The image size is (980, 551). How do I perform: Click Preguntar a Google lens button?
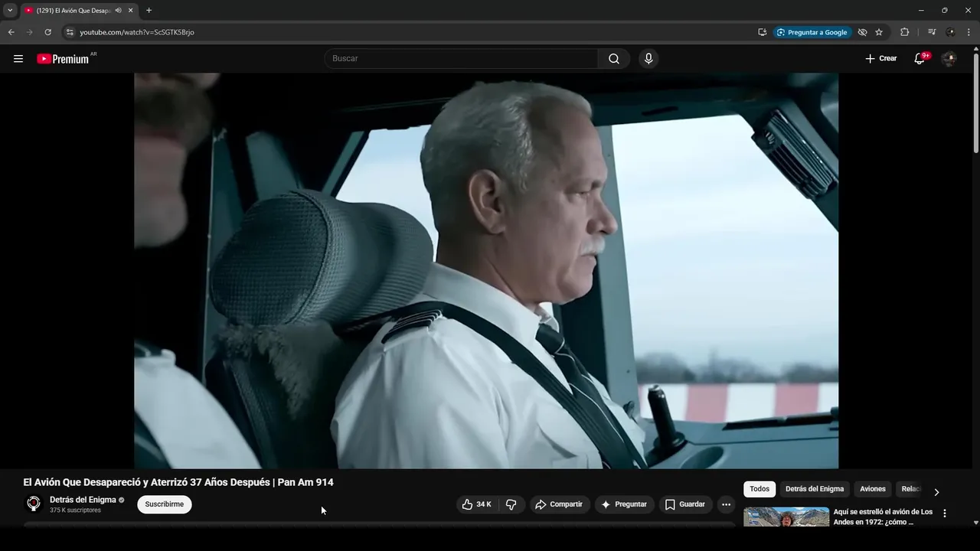812,32
